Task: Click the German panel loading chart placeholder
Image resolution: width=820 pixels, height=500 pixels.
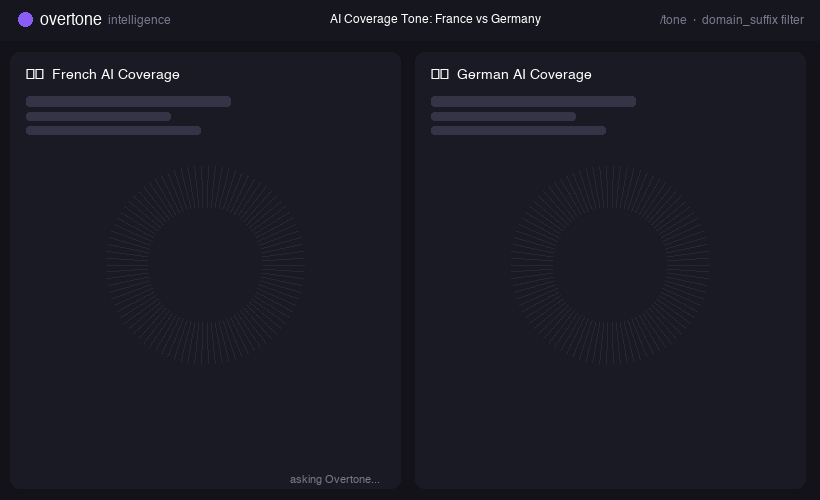Action: (610, 265)
